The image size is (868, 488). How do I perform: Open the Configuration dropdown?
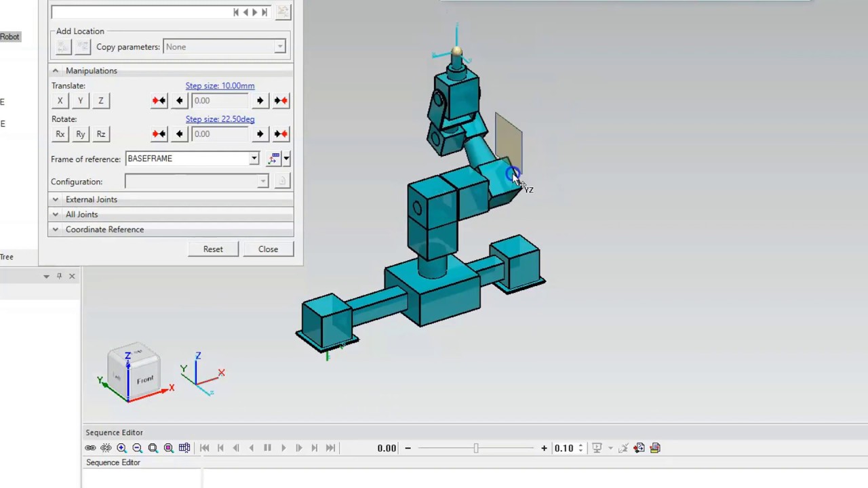[197, 182]
